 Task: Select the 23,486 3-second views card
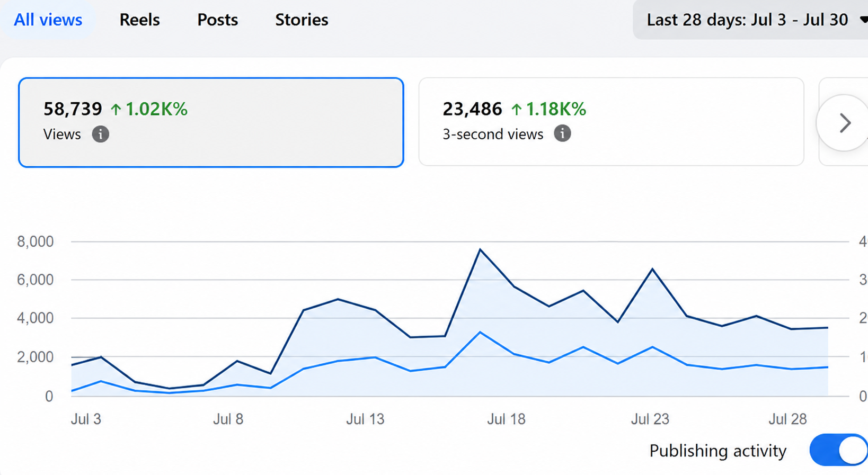click(x=611, y=122)
